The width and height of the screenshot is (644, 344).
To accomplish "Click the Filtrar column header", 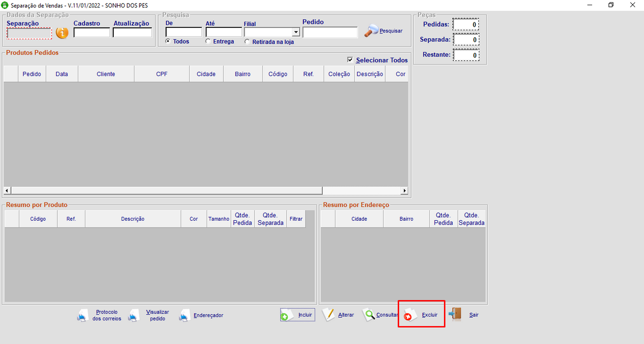I will coord(296,219).
